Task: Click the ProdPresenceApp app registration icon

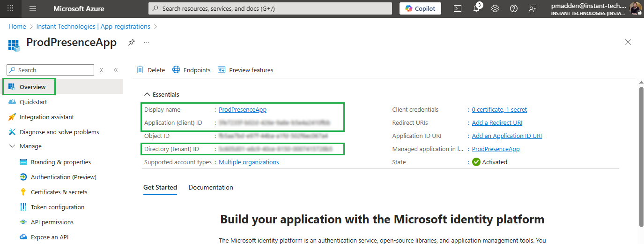Action: click(14, 45)
